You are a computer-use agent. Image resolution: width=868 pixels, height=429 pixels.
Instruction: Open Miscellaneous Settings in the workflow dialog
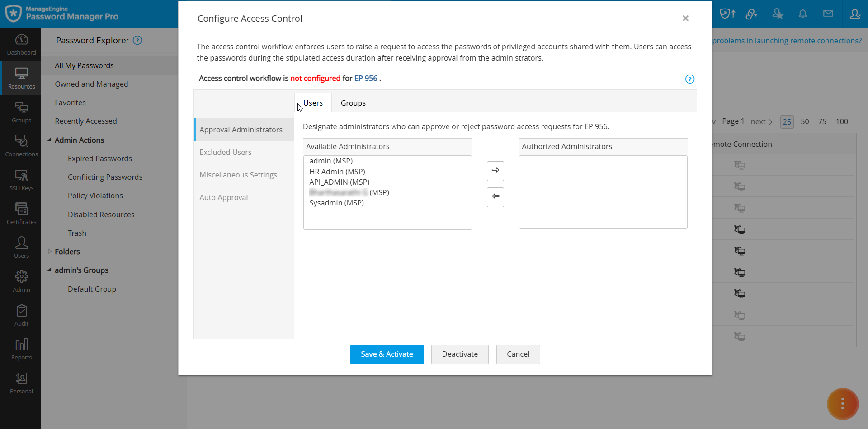238,175
